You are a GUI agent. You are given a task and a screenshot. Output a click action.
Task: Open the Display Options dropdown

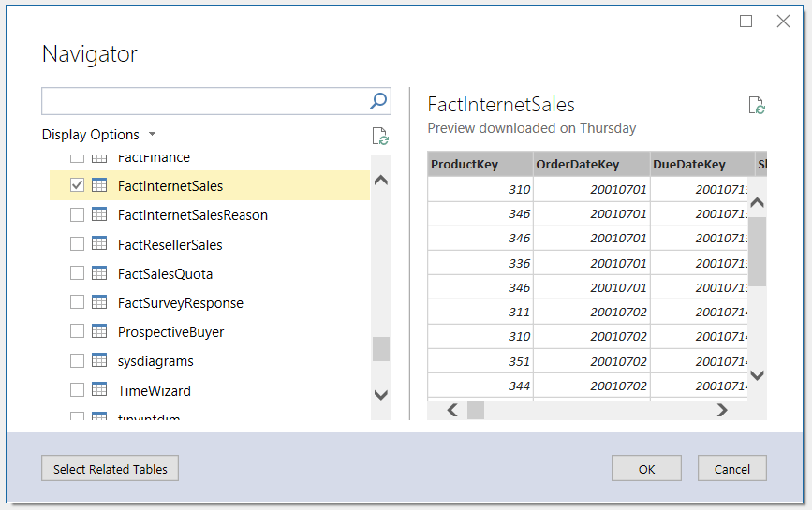point(99,135)
